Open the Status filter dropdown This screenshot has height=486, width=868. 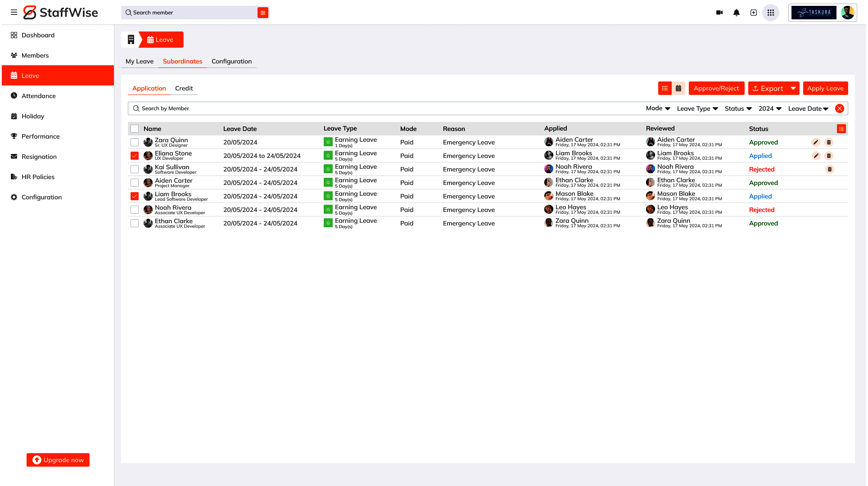point(738,108)
